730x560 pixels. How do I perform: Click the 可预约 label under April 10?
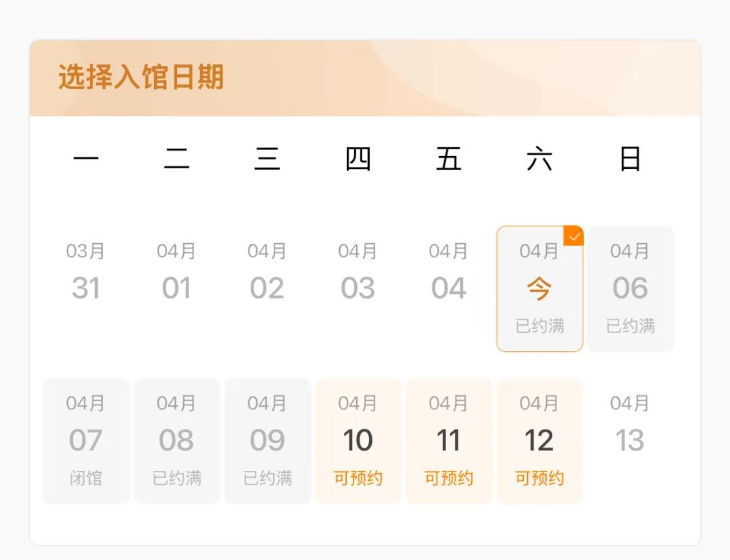[x=358, y=477]
